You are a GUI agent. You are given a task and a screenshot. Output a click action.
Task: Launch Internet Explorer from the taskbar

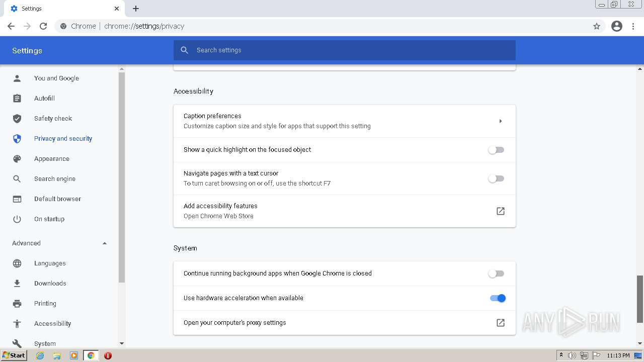click(x=40, y=355)
